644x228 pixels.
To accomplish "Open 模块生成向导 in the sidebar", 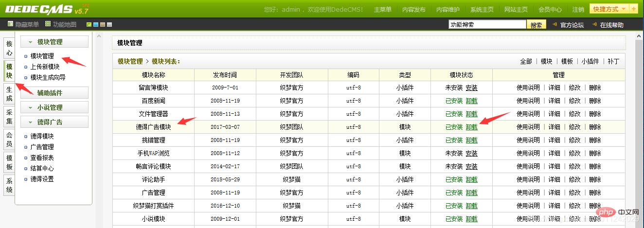I will point(48,77).
